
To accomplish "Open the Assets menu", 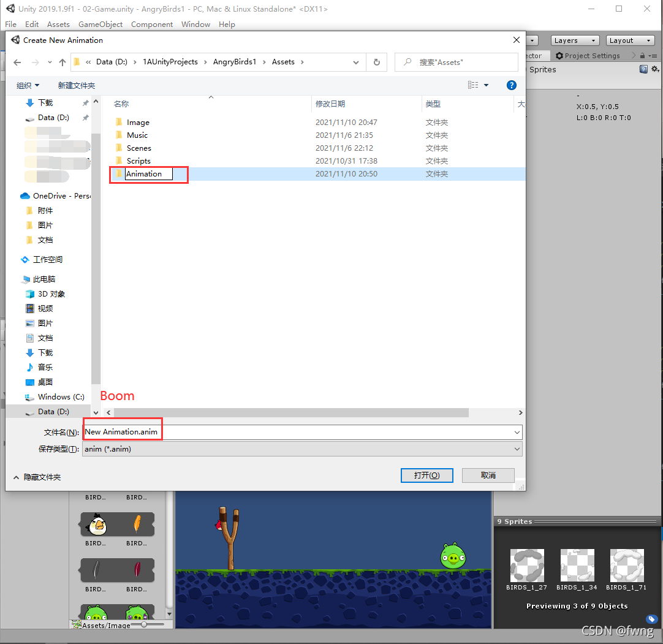I will click(x=58, y=25).
